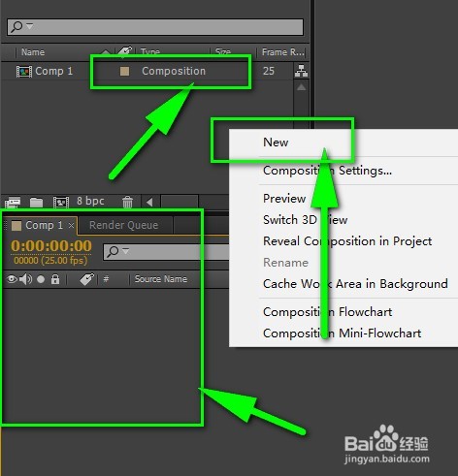The height and width of the screenshot is (476, 458).
Task: Click the video eye column header in timeline
Action: [12, 279]
